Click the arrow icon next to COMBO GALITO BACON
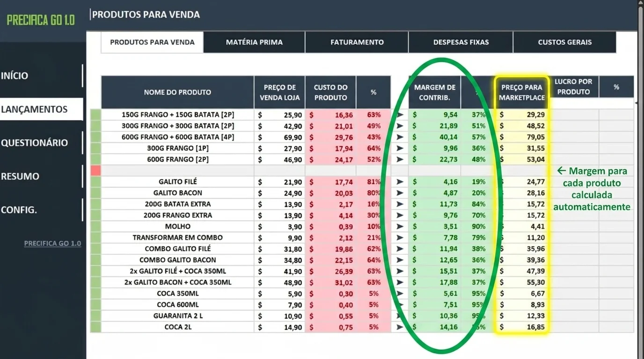Viewport: 644px width, 359px height. click(400, 260)
